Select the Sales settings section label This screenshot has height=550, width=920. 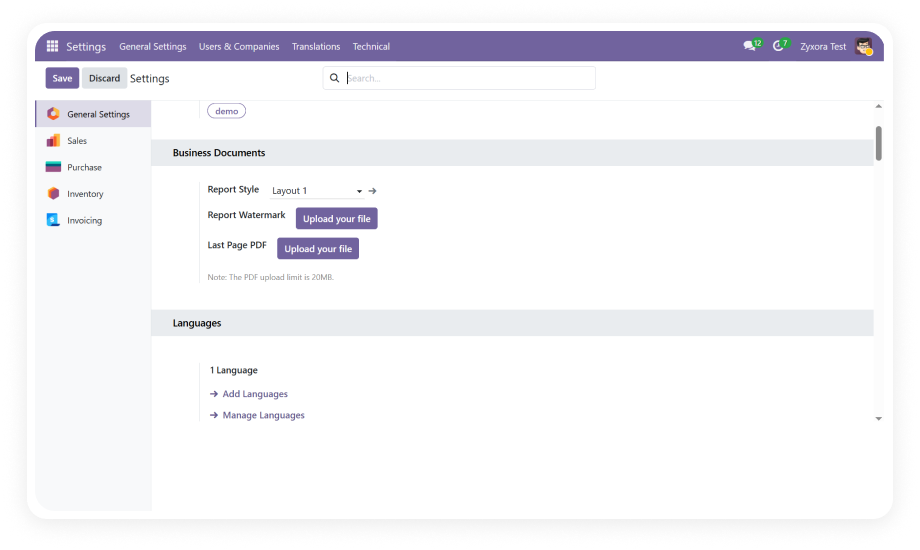(77, 141)
